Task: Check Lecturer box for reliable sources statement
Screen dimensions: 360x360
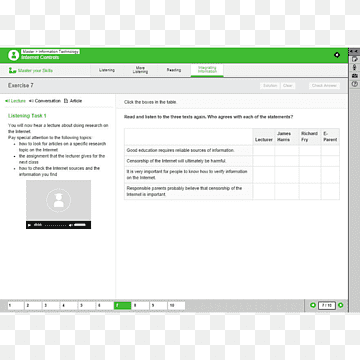Action: click(x=264, y=150)
